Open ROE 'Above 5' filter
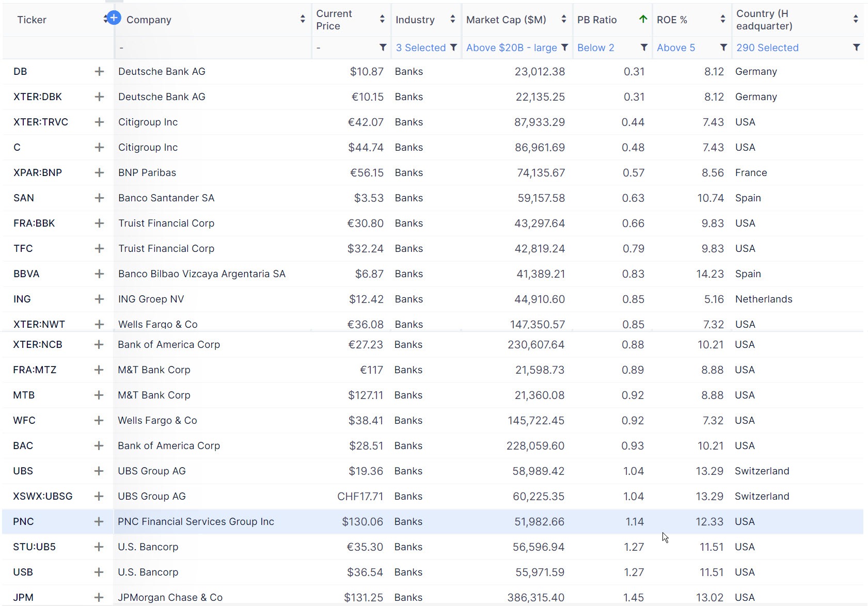 coord(676,48)
